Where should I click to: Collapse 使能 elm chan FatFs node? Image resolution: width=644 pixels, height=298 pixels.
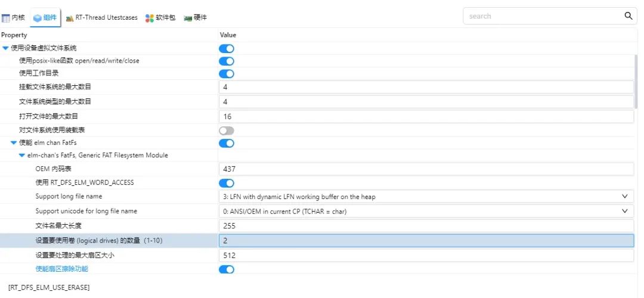[x=14, y=142]
